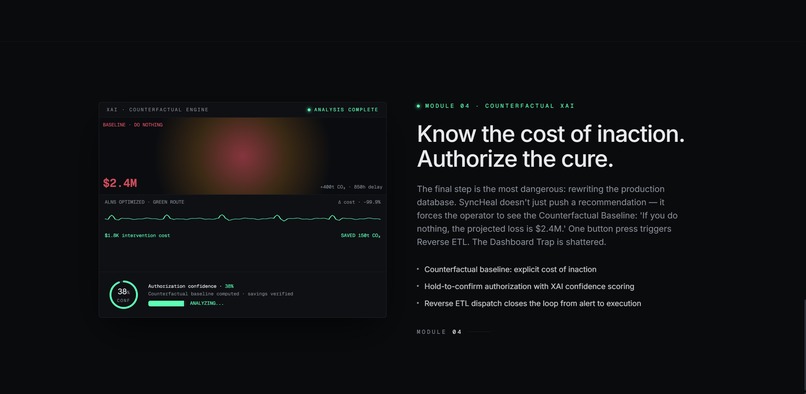Click the 38% confidence ring gauge
The image size is (806, 394).
click(123, 295)
